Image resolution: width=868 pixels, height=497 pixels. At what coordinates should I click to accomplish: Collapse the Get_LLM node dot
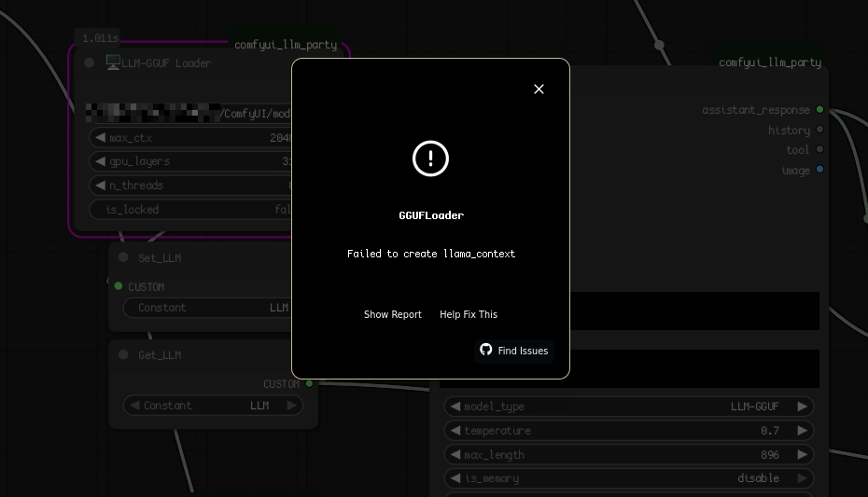[x=123, y=354]
